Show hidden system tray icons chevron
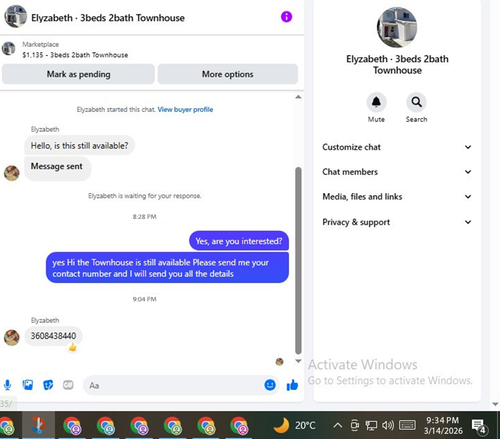Screen dimensions: 500x439 [x=338, y=425]
